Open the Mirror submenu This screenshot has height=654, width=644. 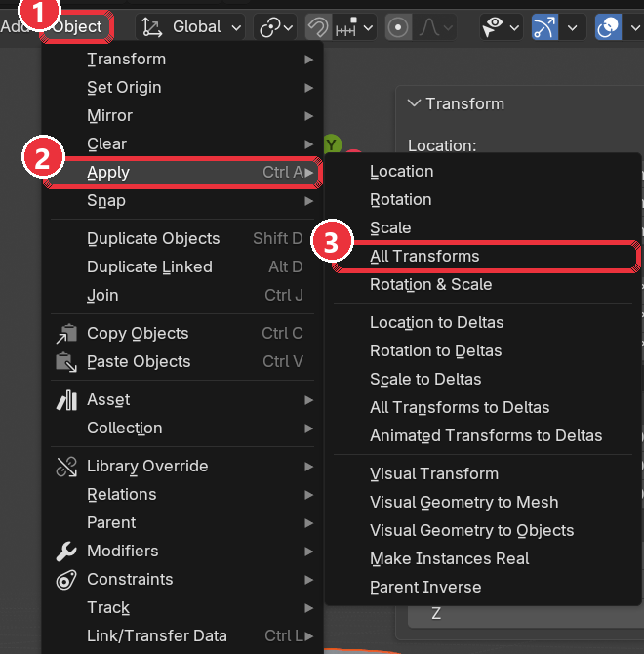click(182, 116)
